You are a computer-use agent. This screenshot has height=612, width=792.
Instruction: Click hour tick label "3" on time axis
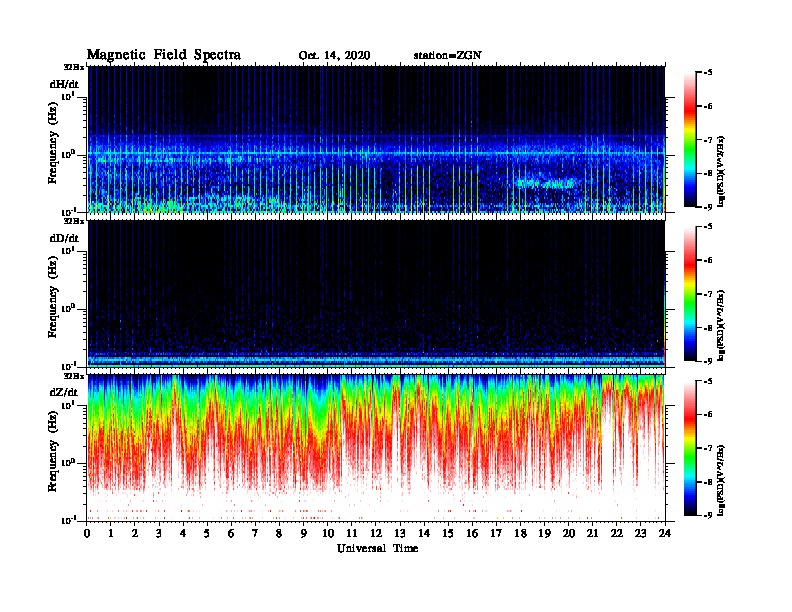159,534
